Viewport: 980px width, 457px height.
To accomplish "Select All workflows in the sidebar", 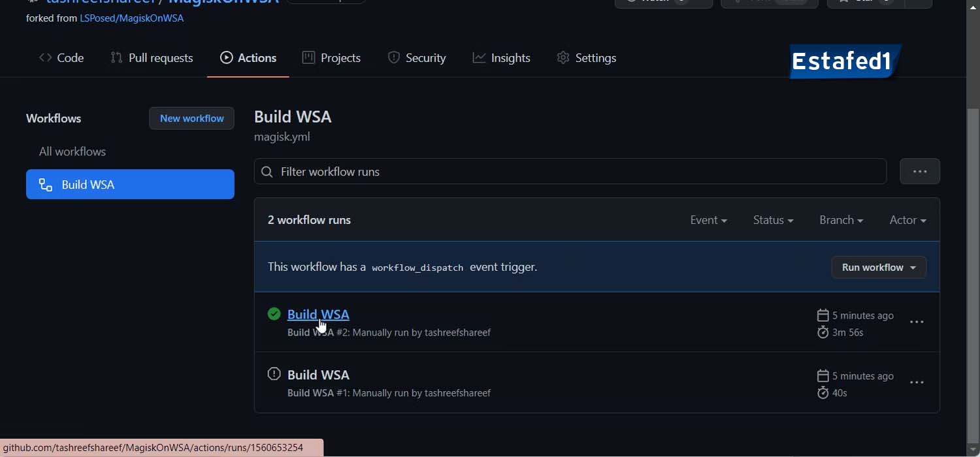I will tap(73, 151).
